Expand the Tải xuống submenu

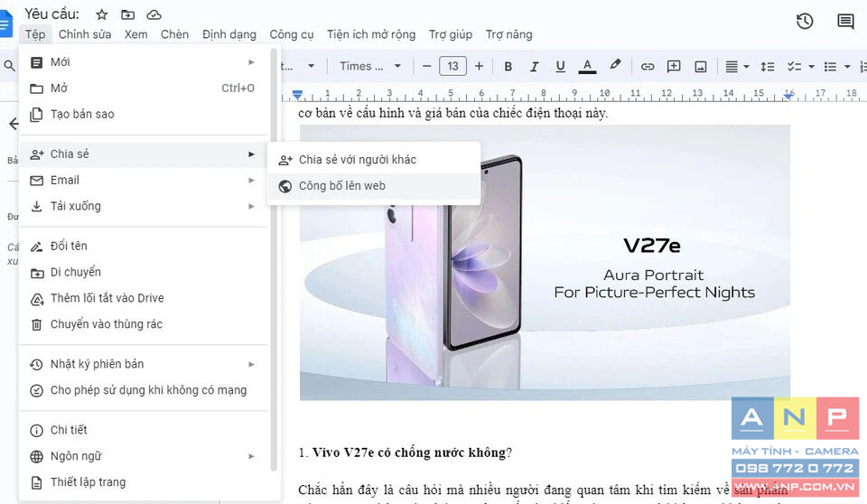pos(144,206)
